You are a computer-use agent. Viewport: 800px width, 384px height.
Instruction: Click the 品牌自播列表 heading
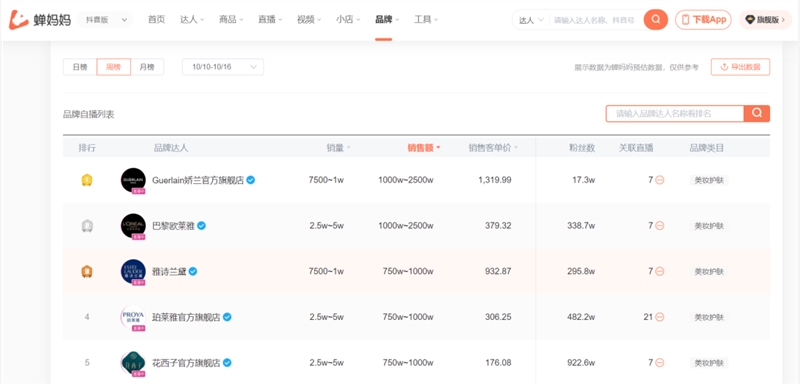pos(89,114)
